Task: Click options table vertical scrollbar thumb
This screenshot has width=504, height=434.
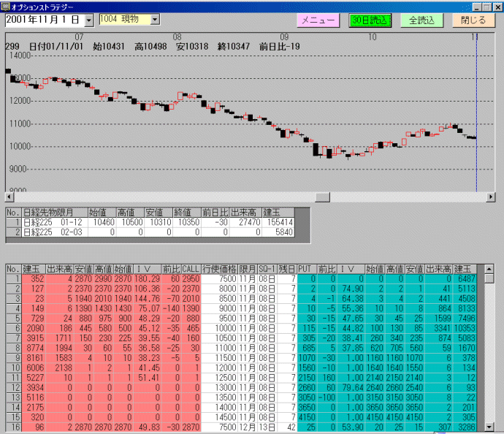Action: (x=489, y=278)
